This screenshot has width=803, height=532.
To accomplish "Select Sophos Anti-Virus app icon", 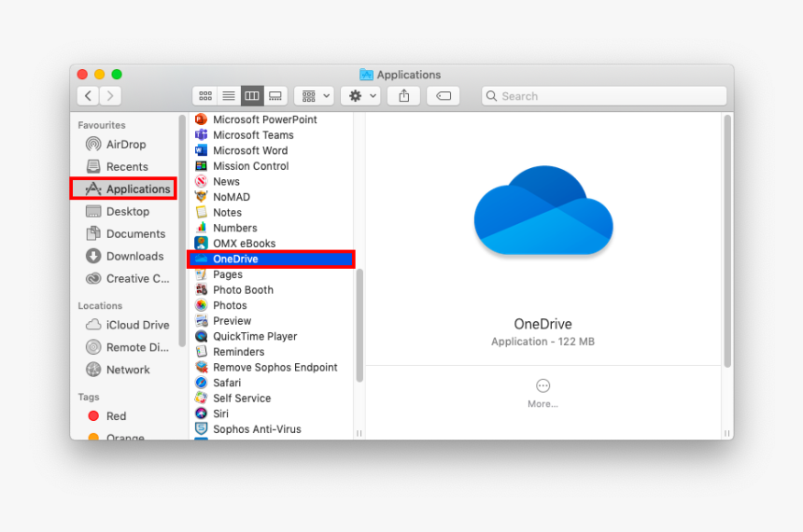I will [x=202, y=429].
